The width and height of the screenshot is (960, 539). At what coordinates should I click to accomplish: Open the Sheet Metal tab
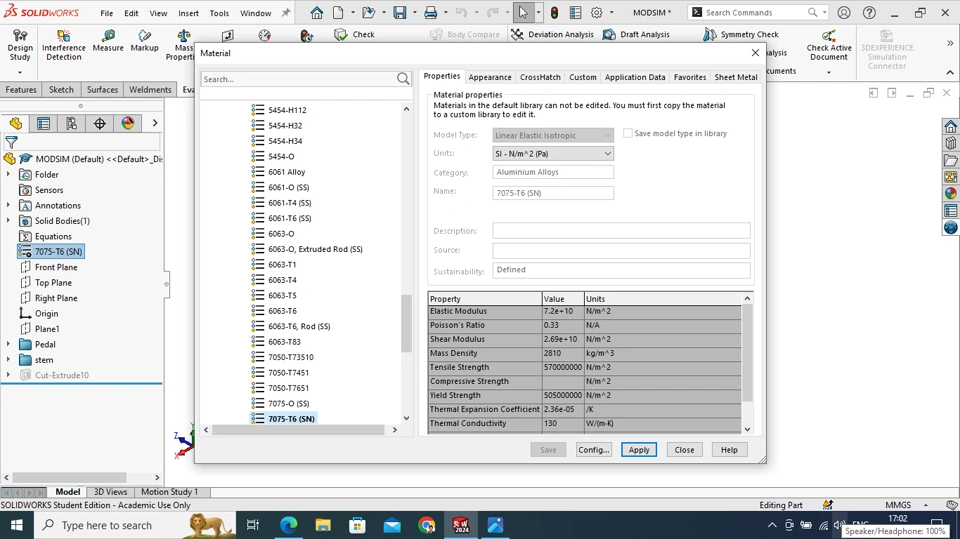point(736,77)
